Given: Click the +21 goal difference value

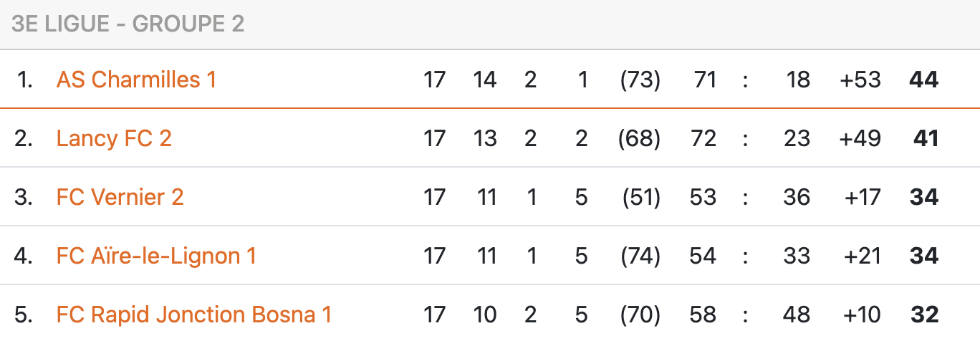Looking at the screenshot, I should 862,256.
